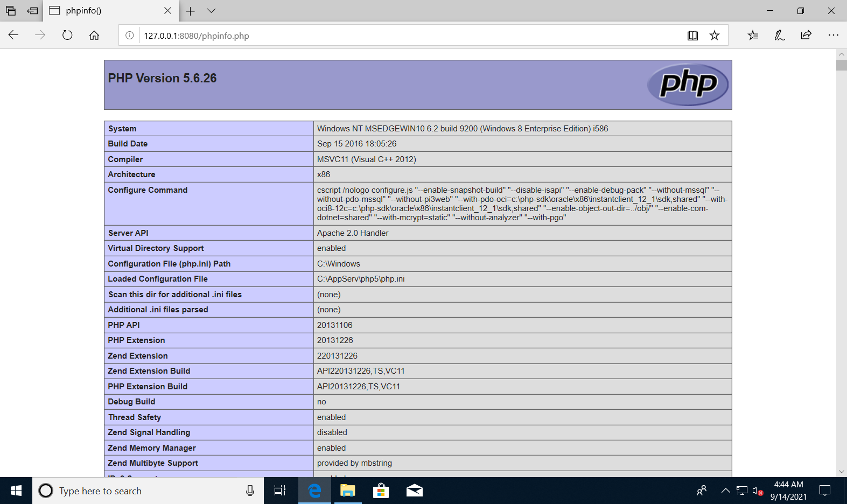Screen dimensions: 847x504
Task: Set these tabs aside icon
Action: 33,11
